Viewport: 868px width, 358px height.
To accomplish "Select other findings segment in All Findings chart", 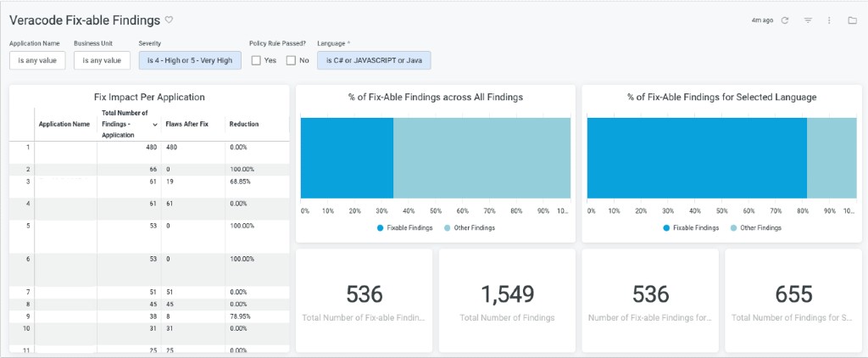I will pyautogui.click(x=482, y=158).
